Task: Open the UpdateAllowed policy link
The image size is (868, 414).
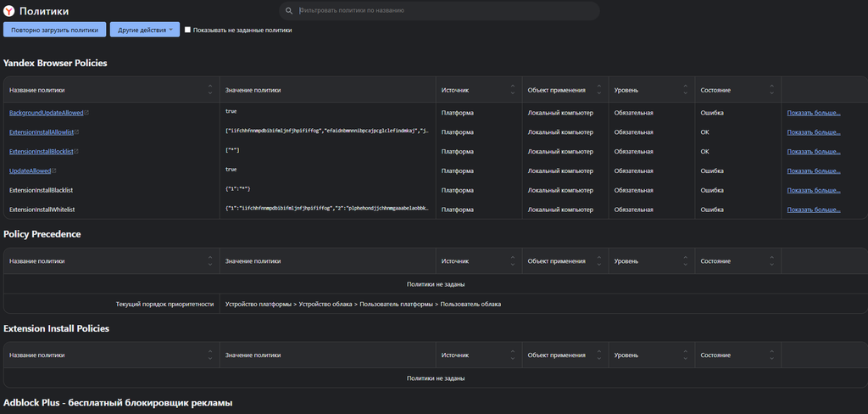Action: point(31,171)
